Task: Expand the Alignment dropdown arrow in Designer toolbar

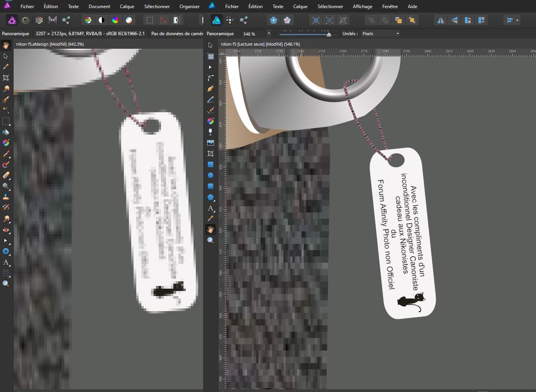Action: [x=517, y=21]
